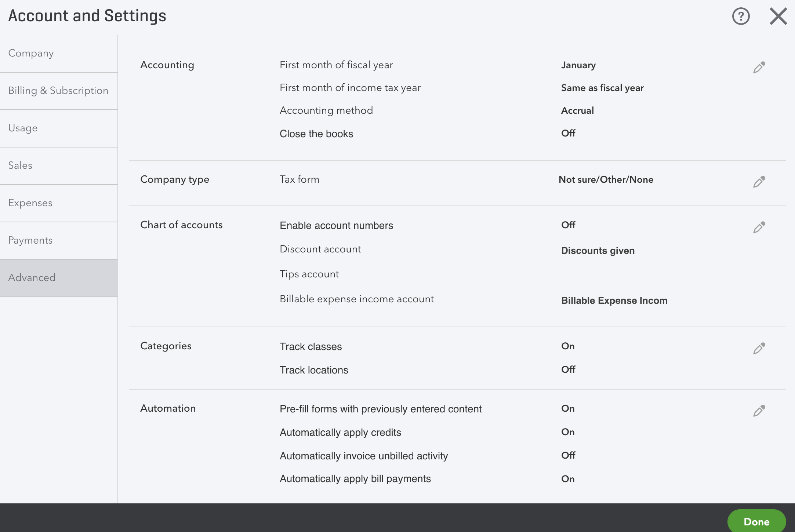This screenshot has height=532, width=795.
Task: Select the Sales settings tab
Action: [x=21, y=166]
